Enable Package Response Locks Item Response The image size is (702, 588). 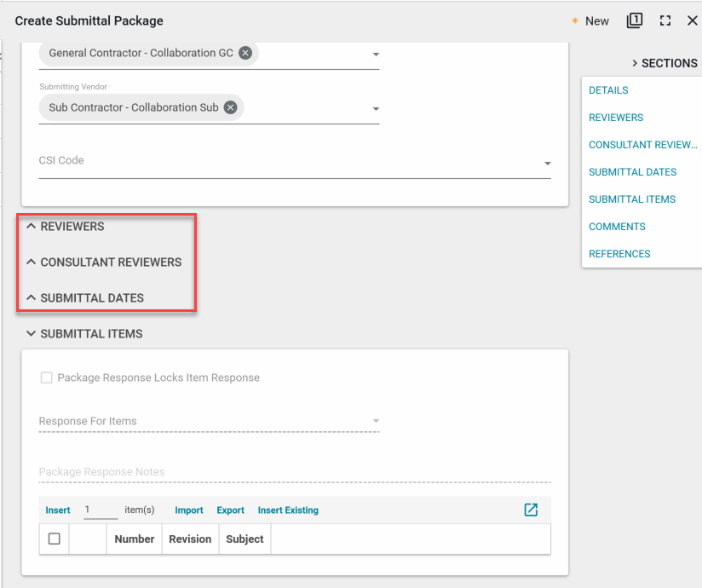[x=47, y=378]
